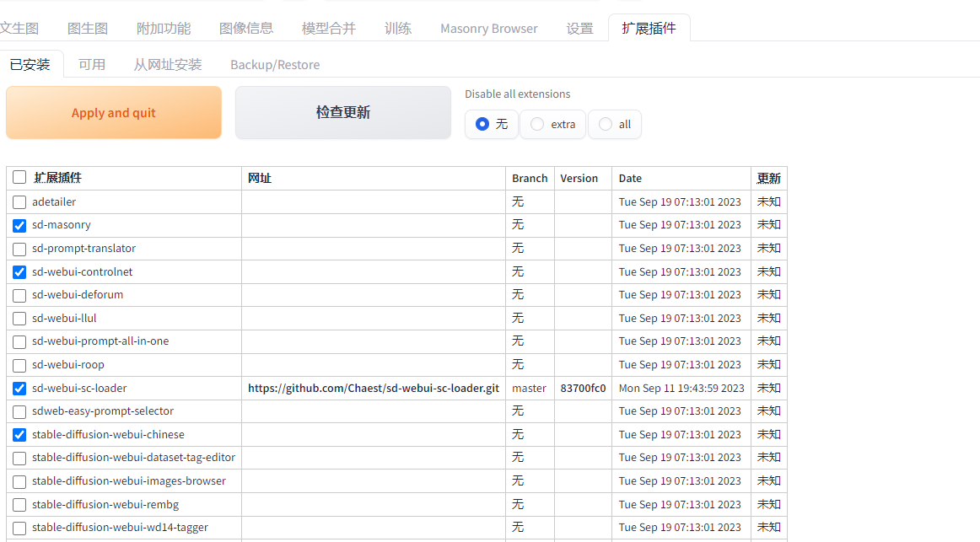Image resolution: width=980 pixels, height=542 pixels.
Task: Enable the adetailer extension checkbox
Action: click(19, 202)
